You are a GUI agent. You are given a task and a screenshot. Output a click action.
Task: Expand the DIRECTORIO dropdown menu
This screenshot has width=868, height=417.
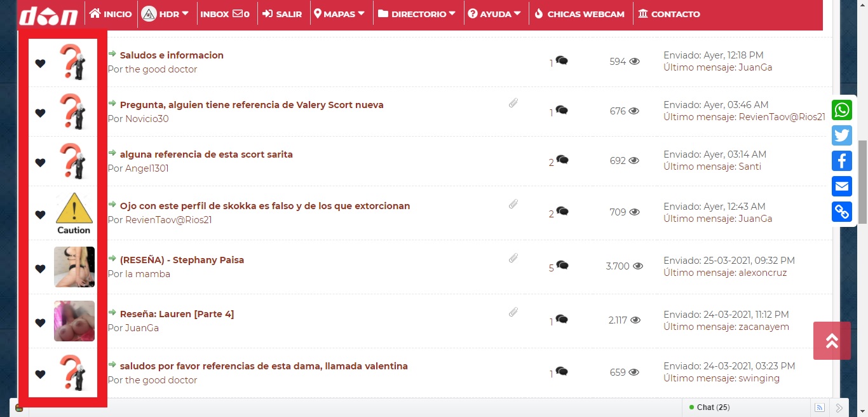(417, 14)
